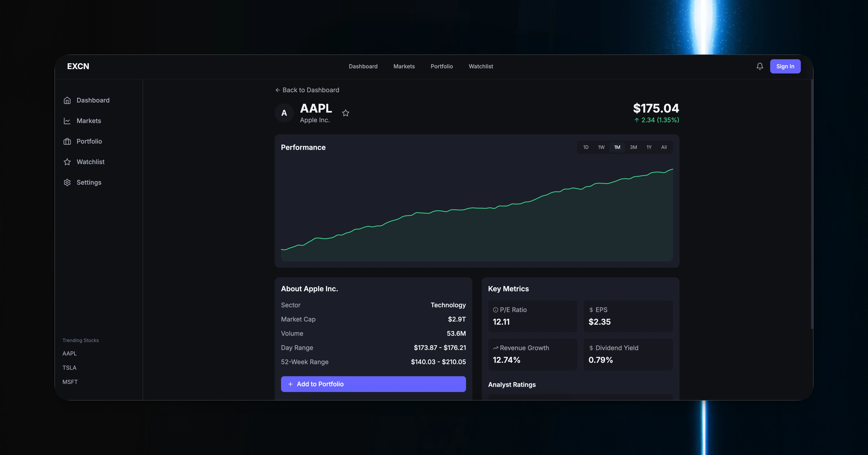Click the EPS value $2.35
Viewport: 868px width, 455px height.
(x=599, y=322)
